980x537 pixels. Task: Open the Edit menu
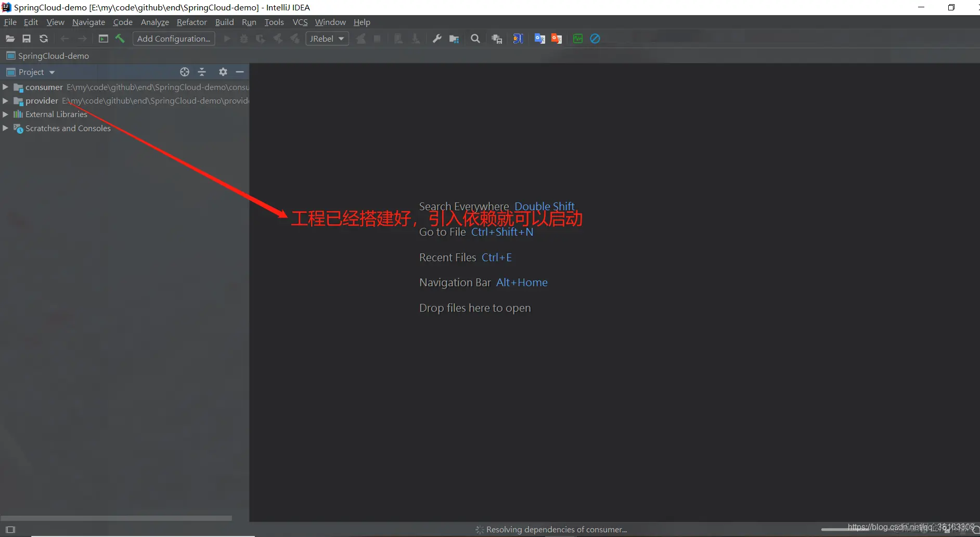click(31, 22)
